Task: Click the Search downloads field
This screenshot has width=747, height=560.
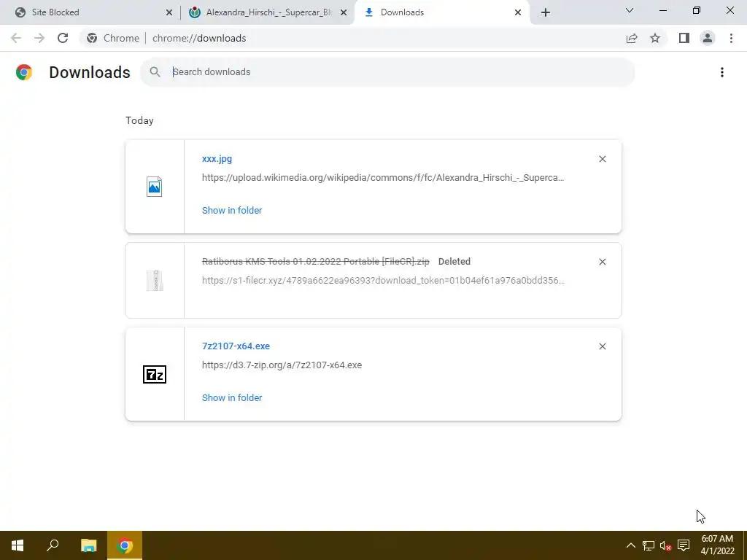Action: point(387,72)
